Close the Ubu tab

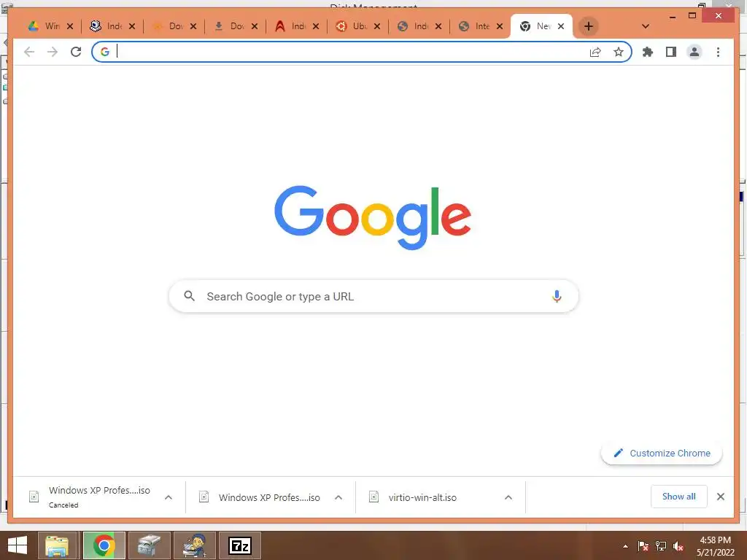click(x=377, y=26)
